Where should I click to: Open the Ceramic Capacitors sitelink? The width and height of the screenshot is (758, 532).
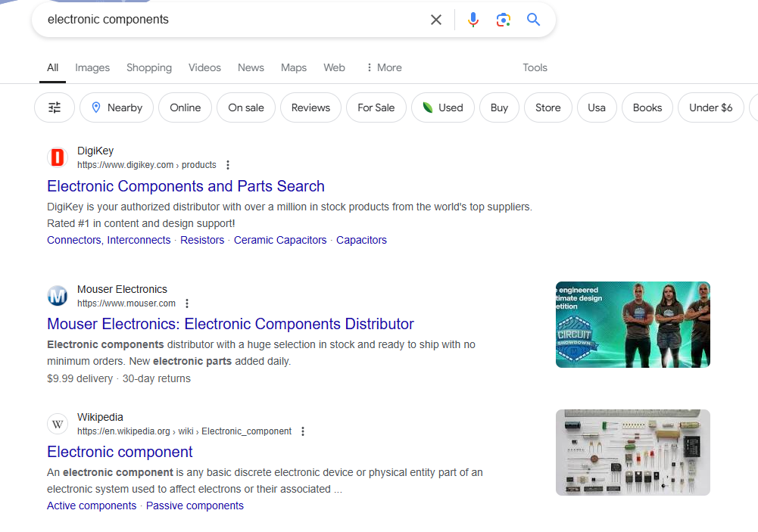(280, 240)
